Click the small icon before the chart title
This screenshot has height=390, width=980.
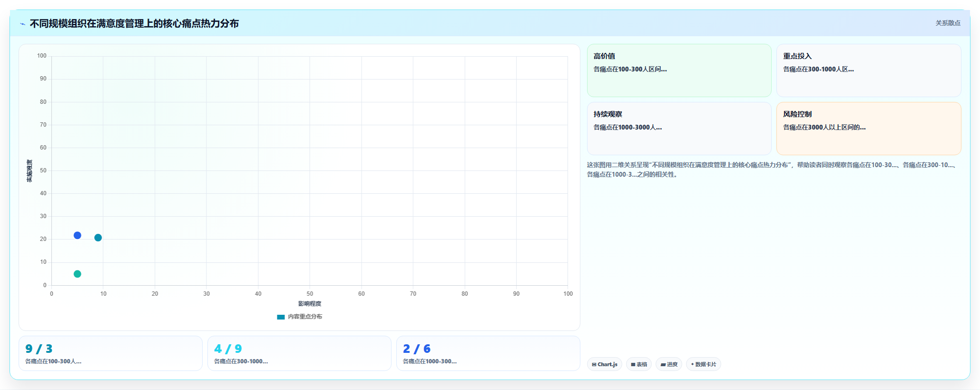point(22,24)
